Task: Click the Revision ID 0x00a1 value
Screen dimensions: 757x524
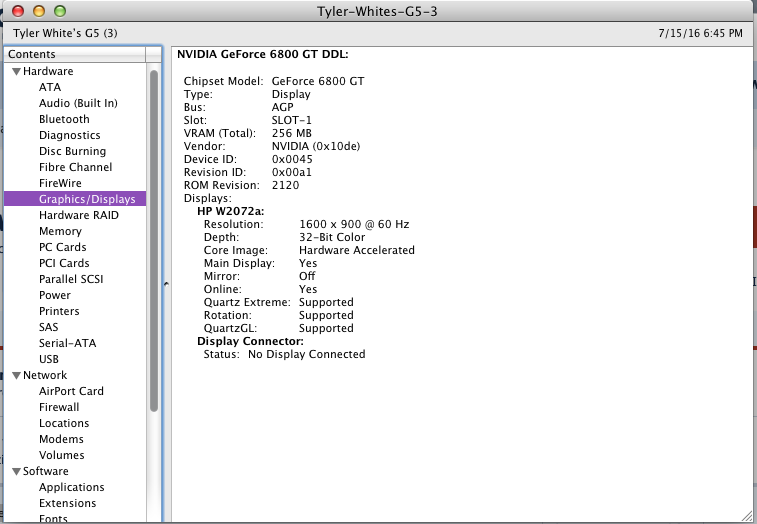Action: pyautogui.click(x=292, y=172)
